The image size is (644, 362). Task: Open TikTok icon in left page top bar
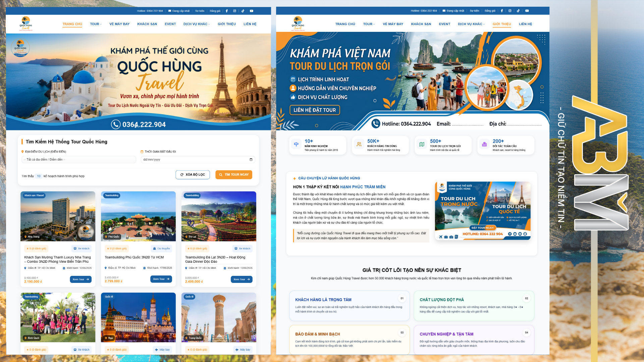243,11
